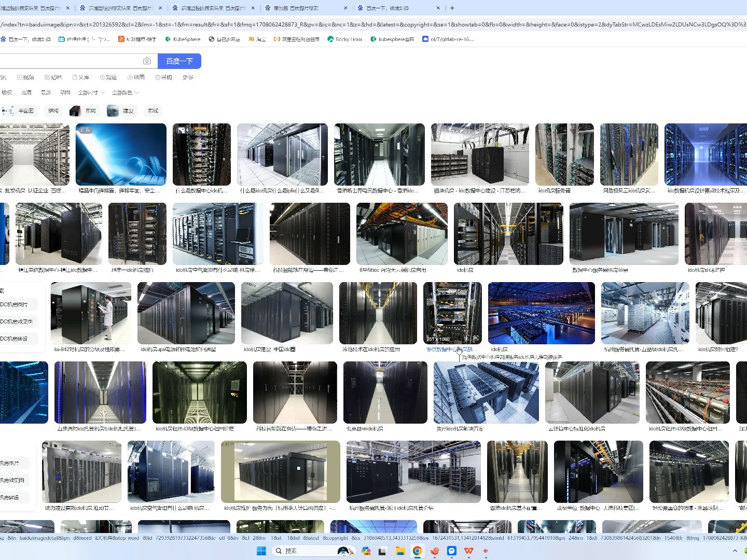Click the camera icon to search by image
The width and height of the screenshot is (747, 560).
147,61
